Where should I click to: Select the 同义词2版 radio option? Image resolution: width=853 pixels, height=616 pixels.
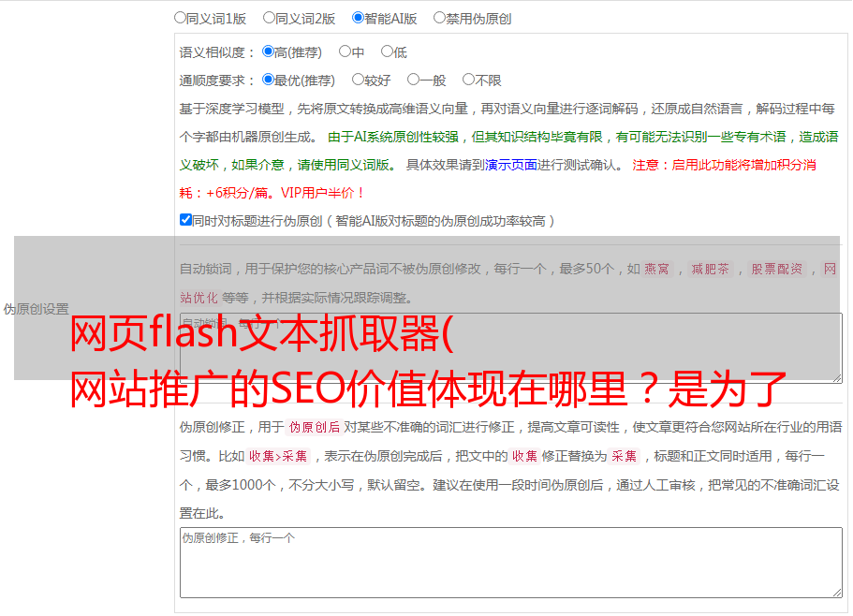click(x=269, y=18)
